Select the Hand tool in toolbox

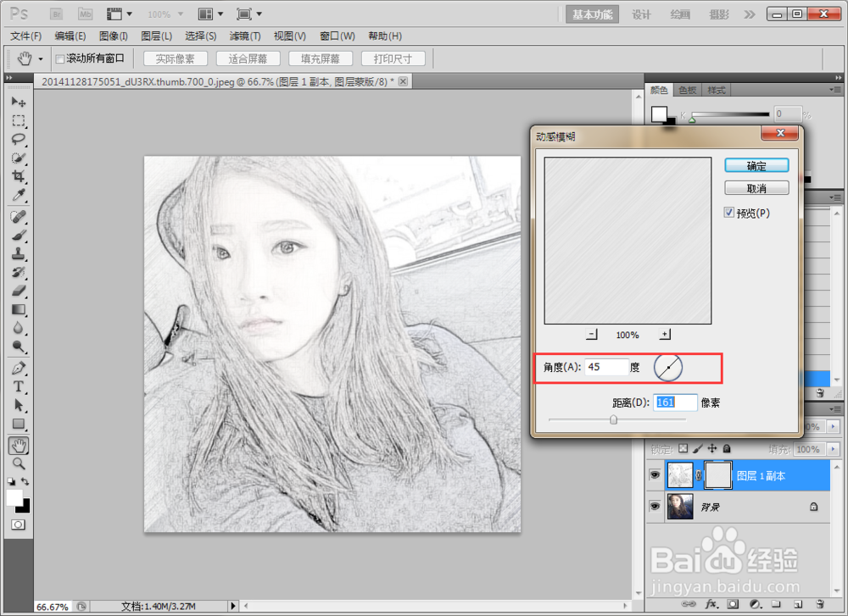19,446
